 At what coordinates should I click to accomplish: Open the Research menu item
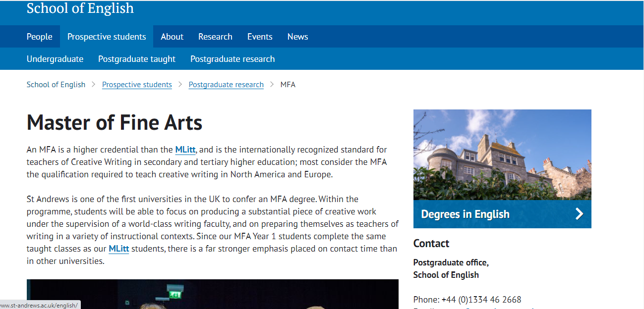[x=215, y=37]
